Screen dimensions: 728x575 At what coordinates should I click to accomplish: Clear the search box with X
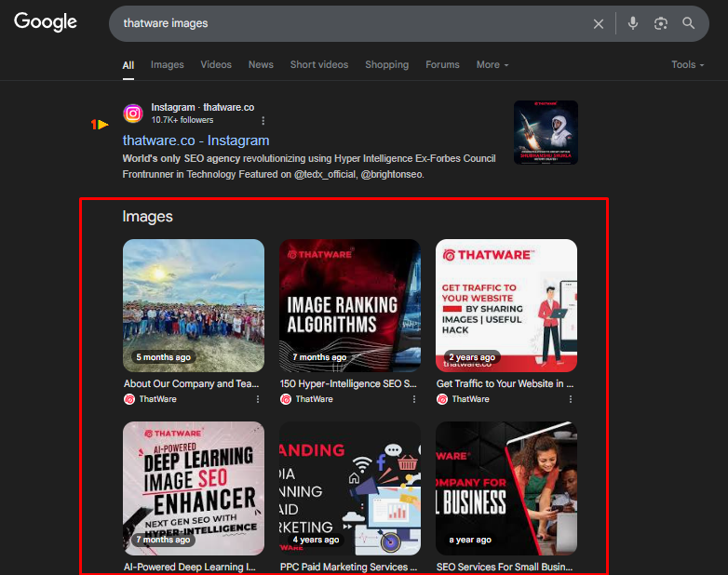pos(599,23)
